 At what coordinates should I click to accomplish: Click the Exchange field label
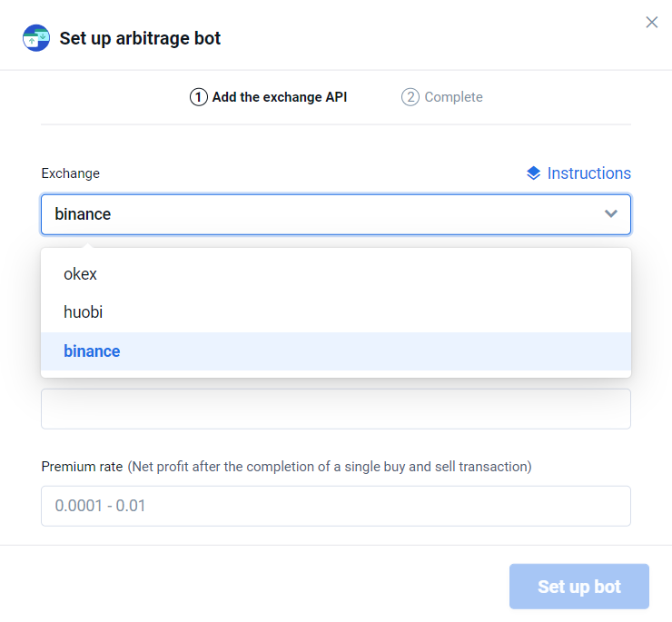[x=70, y=173]
